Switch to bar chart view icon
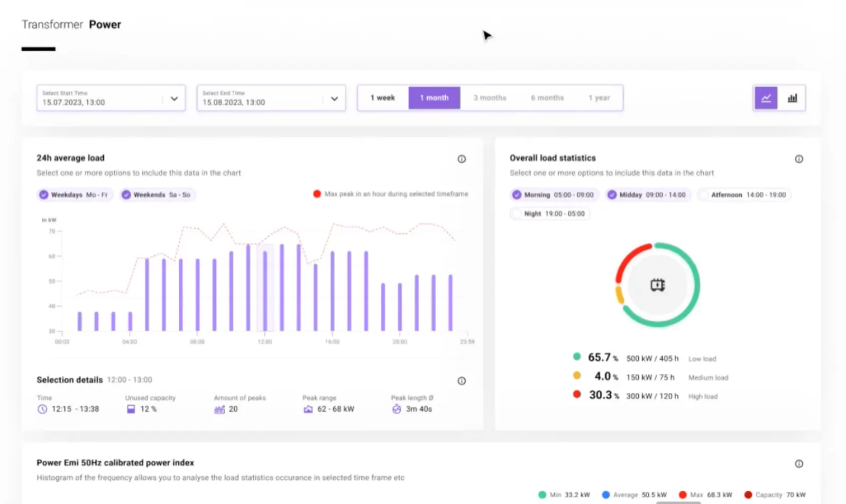846x504 pixels. [792, 98]
